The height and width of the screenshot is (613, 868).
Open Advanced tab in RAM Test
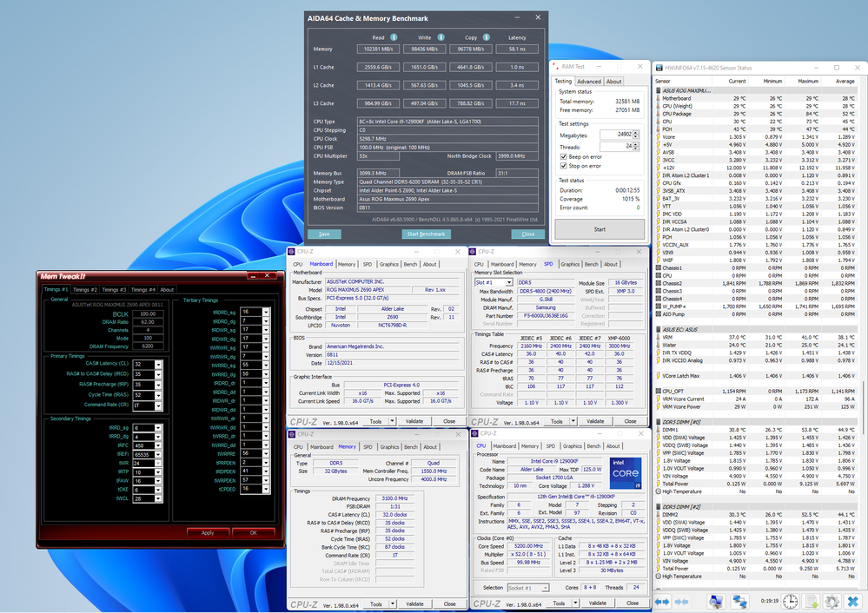589,82
